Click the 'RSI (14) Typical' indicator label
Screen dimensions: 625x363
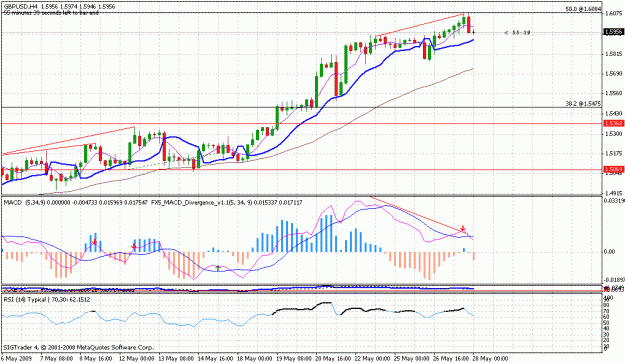coord(26,300)
